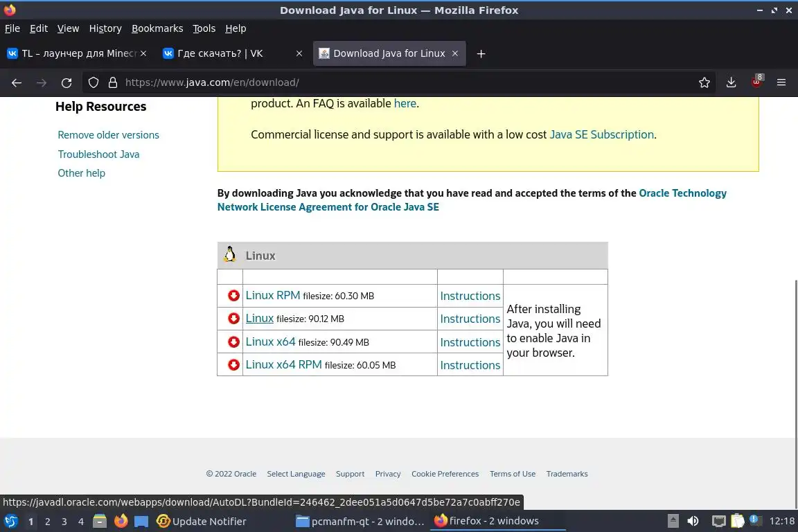This screenshot has width=798, height=532.
Task: Open the uBlock Origin extension icon
Action: (756, 82)
